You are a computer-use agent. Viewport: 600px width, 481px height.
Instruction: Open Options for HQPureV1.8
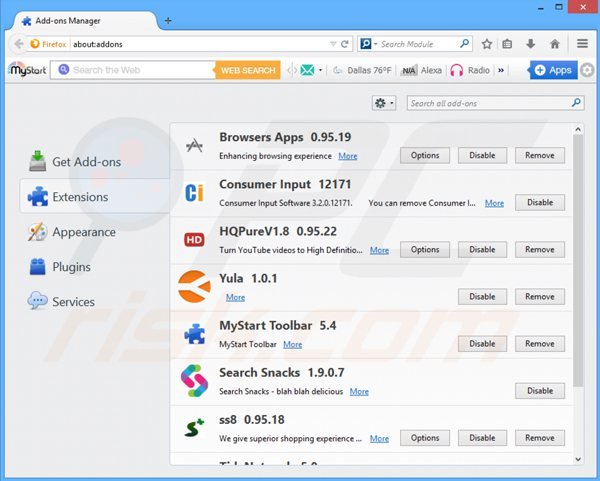tap(425, 249)
